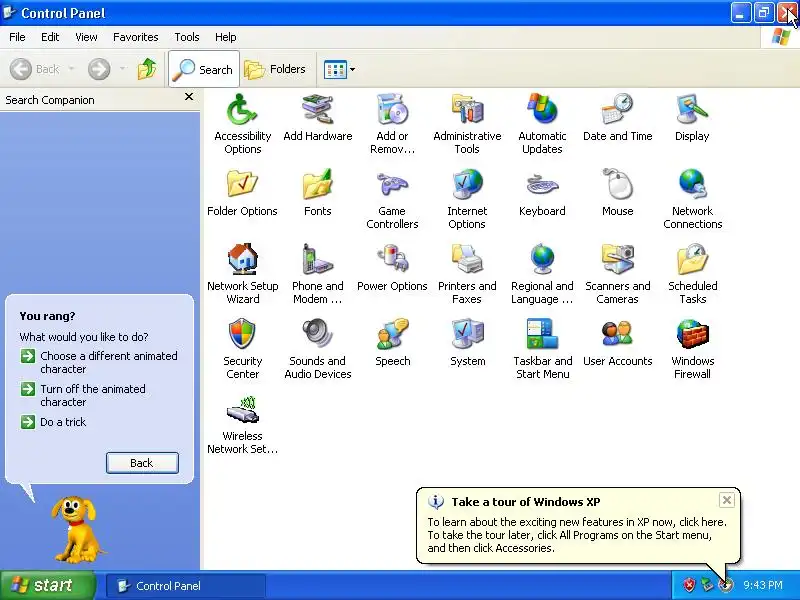The height and width of the screenshot is (600, 800).
Task: Click the 9:43 PM clock
Action: (x=763, y=585)
